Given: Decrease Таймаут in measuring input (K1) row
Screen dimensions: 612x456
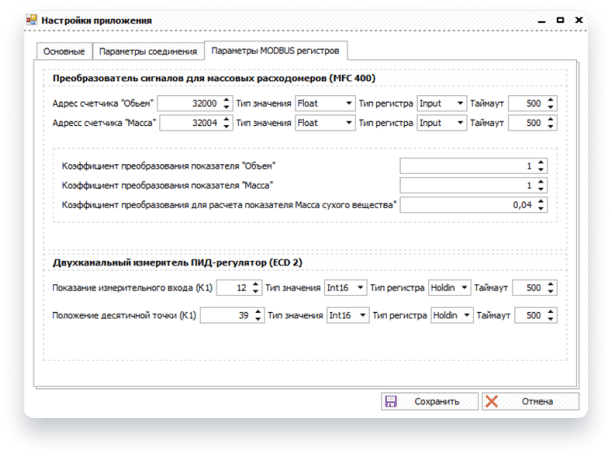Looking at the screenshot, I should click(x=551, y=291).
